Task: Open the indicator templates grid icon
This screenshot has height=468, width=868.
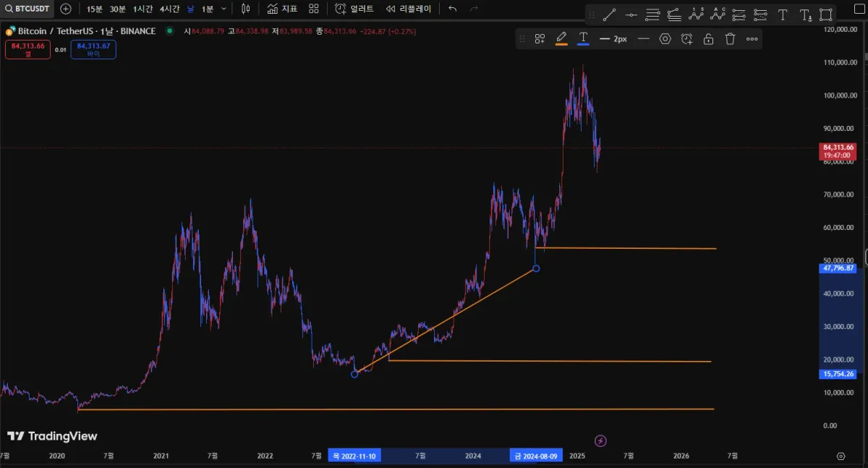Action: tap(313, 9)
